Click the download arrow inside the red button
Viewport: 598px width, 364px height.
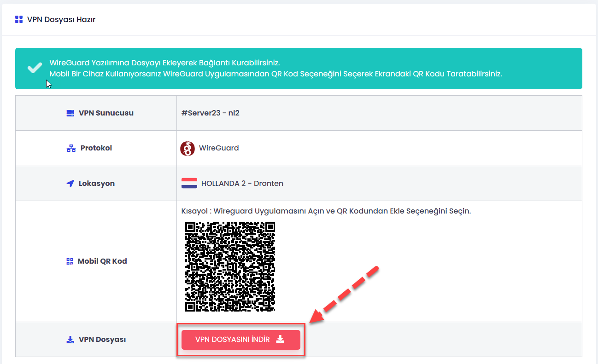click(280, 339)
